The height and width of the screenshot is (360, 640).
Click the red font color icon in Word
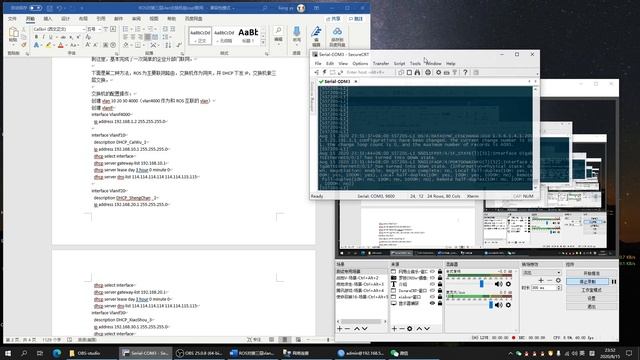[x=60, y=45]
